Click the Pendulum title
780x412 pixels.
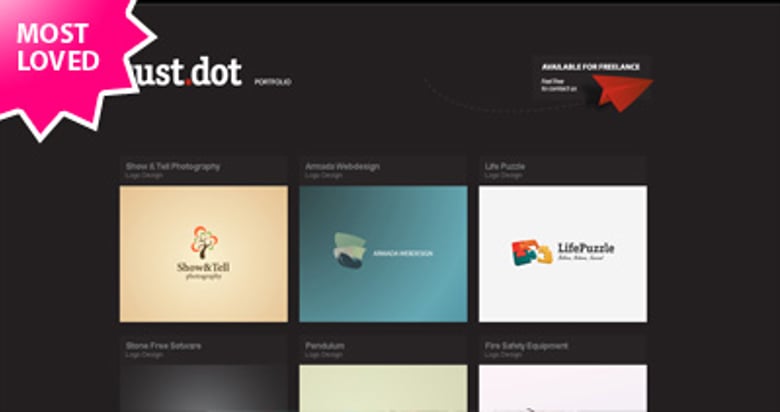324,345
